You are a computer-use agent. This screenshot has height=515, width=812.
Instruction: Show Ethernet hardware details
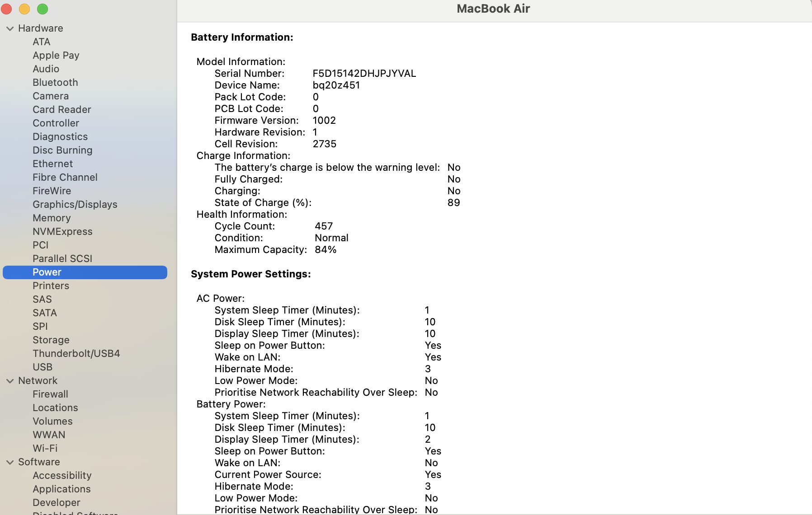[x=52, y=164]
